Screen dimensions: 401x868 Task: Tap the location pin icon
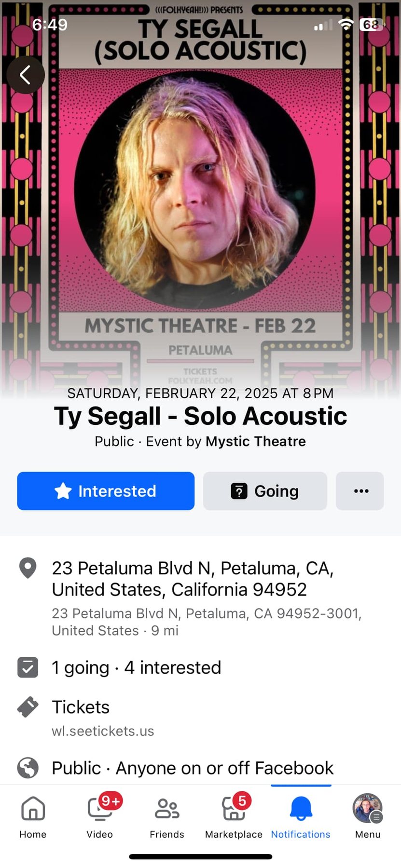click(28, 568)
